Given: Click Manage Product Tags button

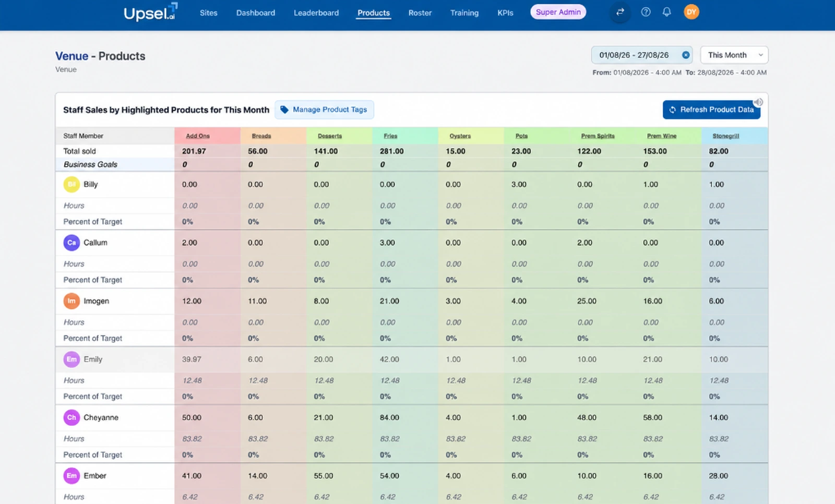Looking at the screenshot, I should tap(324, 110).
